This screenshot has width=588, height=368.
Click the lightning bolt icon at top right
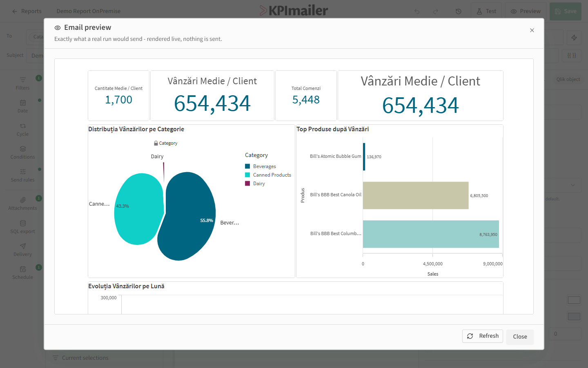574,38
